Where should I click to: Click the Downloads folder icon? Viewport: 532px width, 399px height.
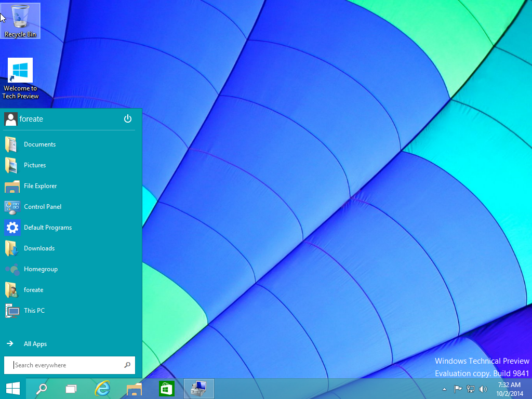(11, 248)
